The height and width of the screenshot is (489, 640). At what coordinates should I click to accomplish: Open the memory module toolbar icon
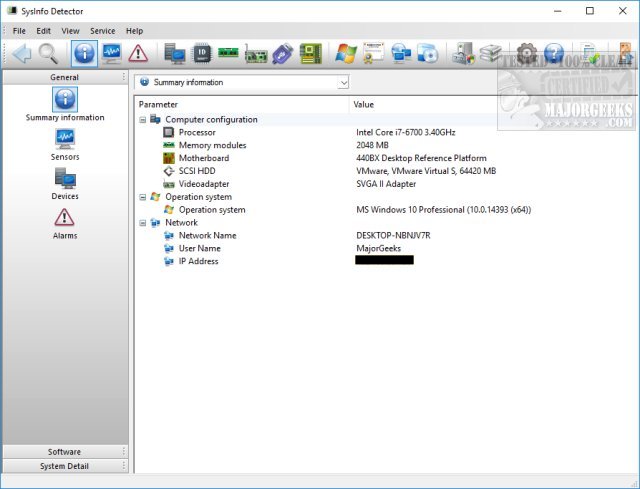pyautogui.click(x=228, y=52)
